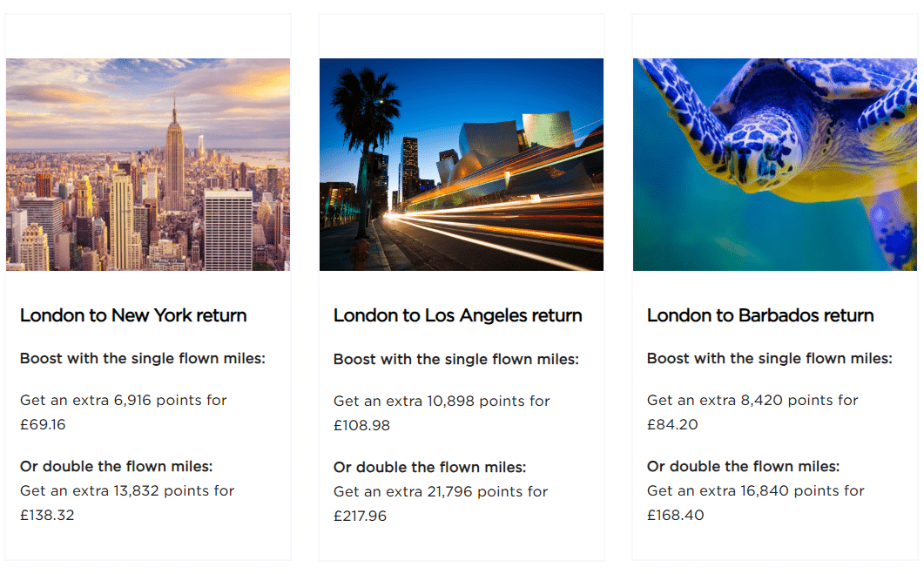
Task: Select the extra 6,916 points text
Action: 124,401
